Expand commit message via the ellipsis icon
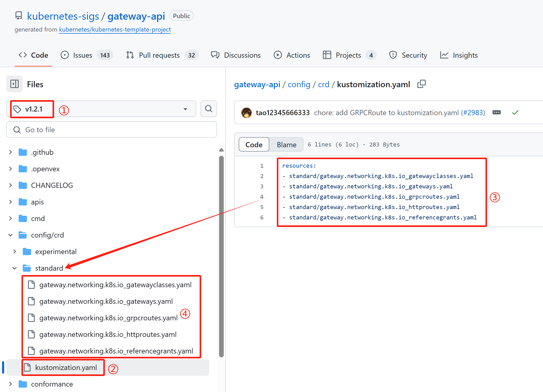The image size is (543, 392). pos(496,113)
